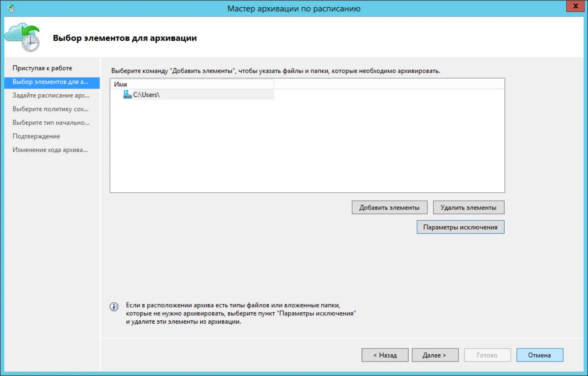The width and height of the screenshot is (588, 376).
Task: Go to "Выбор элементов для а..." step
Action: (x=51, y=82)
